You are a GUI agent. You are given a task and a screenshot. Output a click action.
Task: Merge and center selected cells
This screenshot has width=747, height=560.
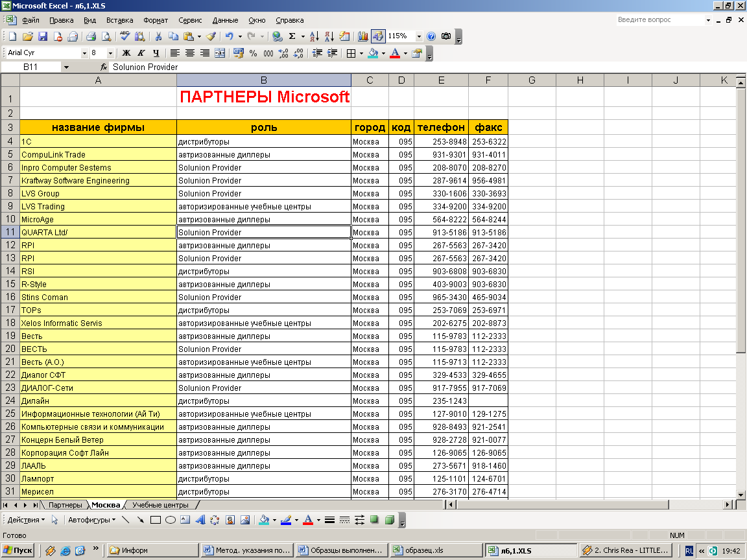pyautogui.click(x=220, y=53)
